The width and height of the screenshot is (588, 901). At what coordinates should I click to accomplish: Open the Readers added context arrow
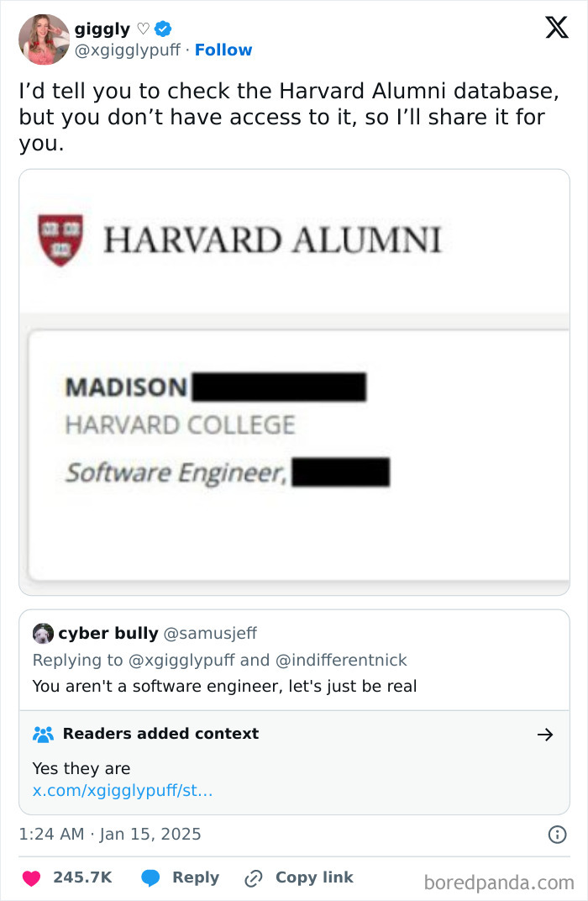point(547,734)
